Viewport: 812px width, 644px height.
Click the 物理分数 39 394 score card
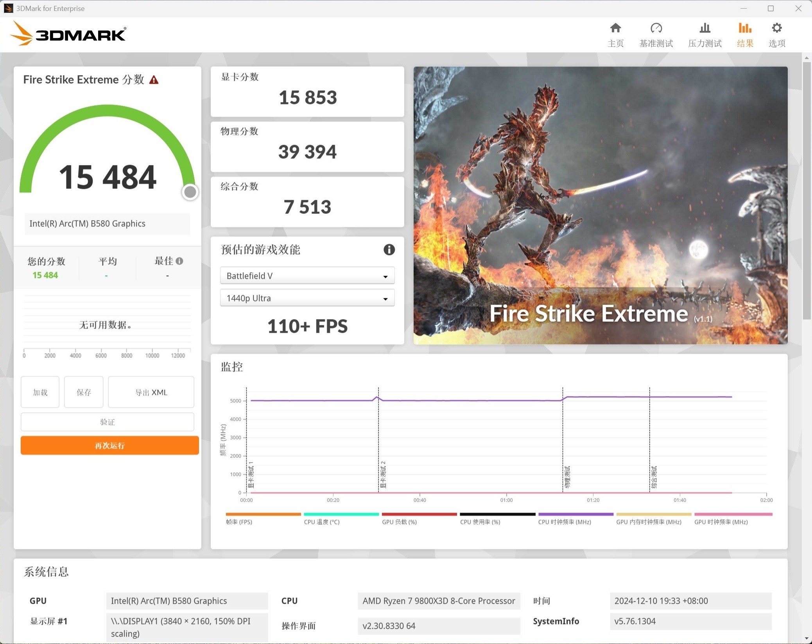click(x=307, y=147)
